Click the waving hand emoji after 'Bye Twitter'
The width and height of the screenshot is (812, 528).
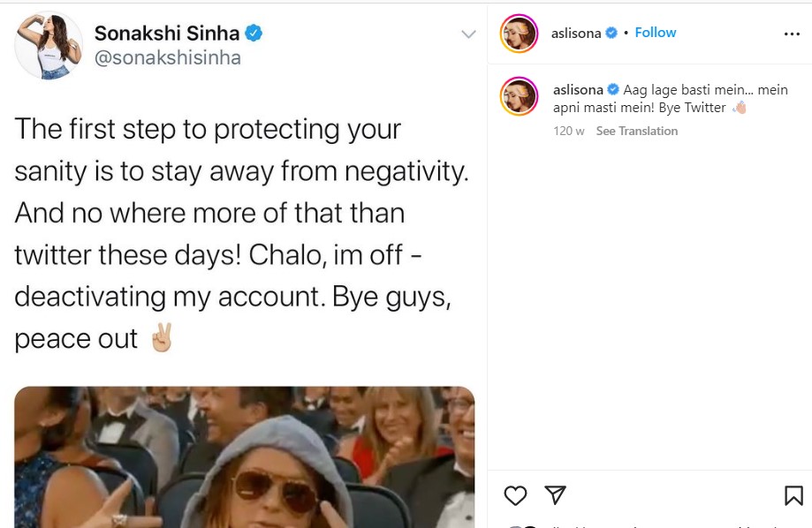(739, 107)
